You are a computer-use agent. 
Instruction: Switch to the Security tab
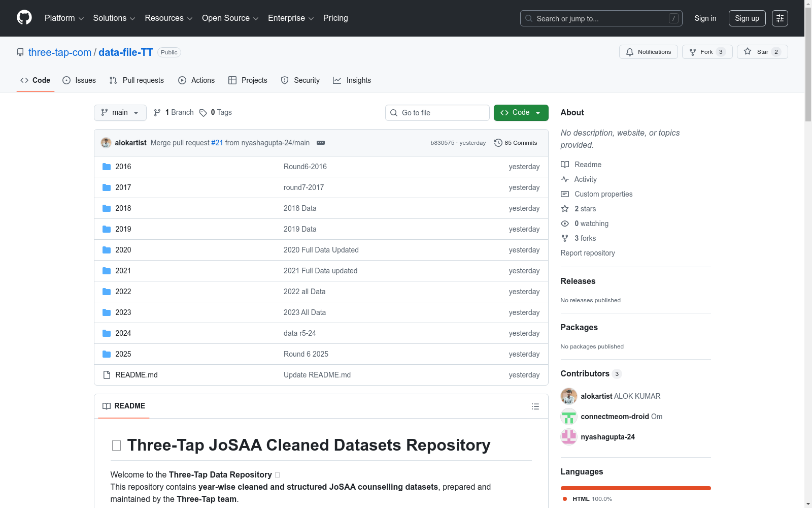click(300, 80)
